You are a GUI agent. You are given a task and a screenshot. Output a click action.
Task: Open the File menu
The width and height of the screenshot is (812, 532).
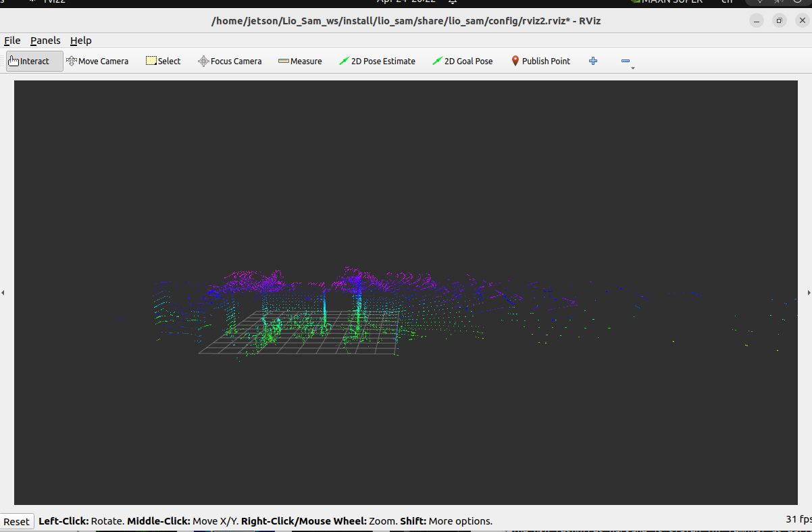click(12, 41)
